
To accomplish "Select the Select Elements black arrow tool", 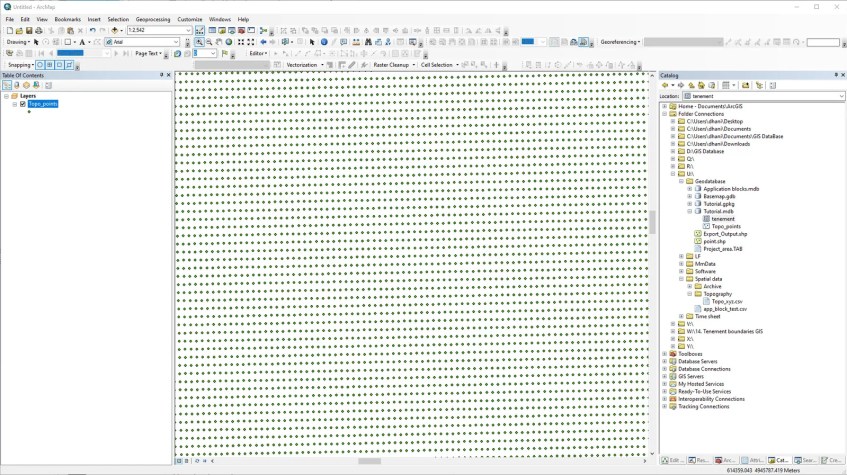I will (312, 42).
